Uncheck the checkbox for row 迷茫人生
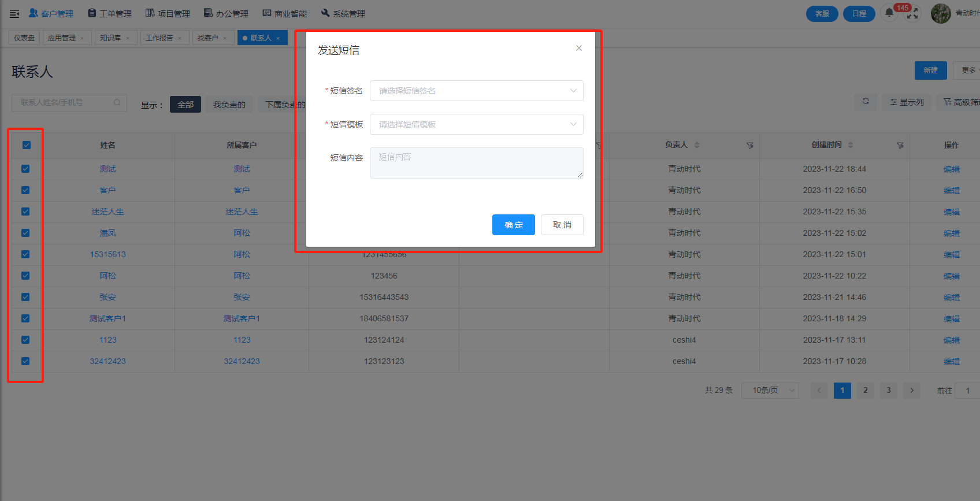 25,211
